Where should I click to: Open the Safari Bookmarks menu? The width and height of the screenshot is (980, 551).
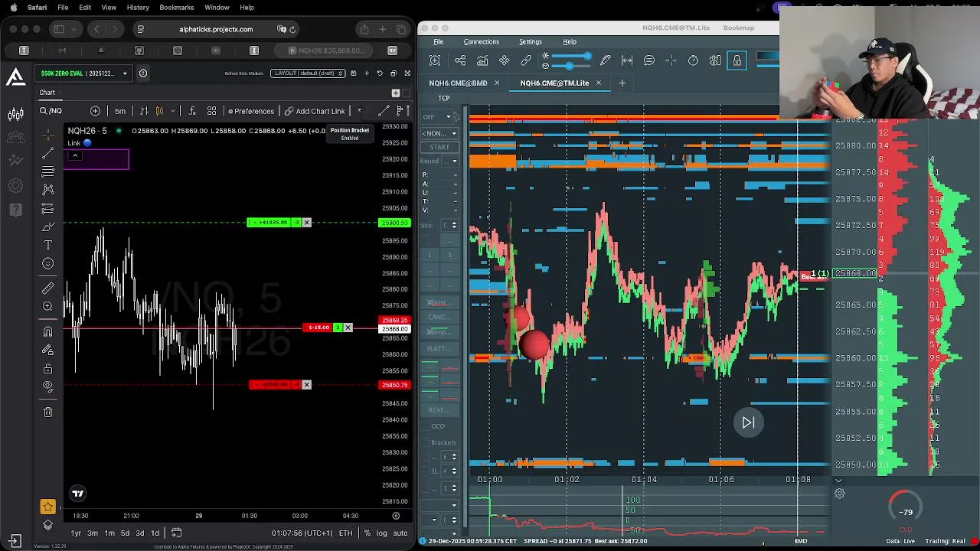click(x=176, y=8)
